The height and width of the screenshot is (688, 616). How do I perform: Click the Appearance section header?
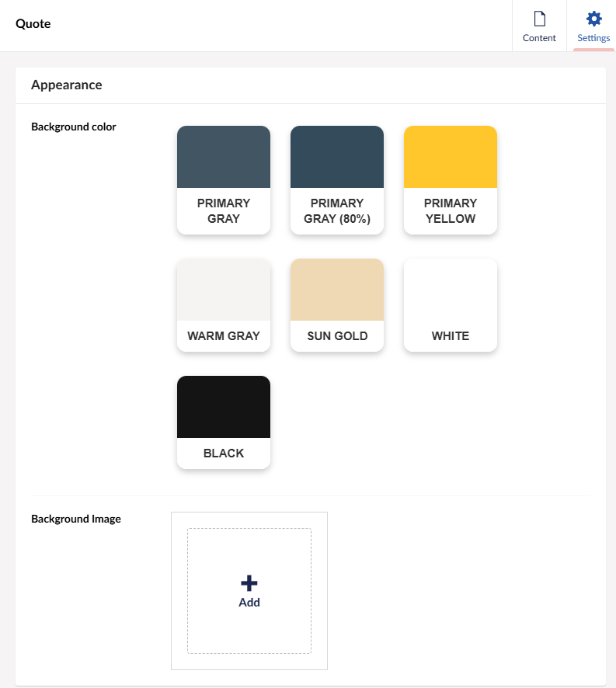pyautogui.click(x=67, y=85)
